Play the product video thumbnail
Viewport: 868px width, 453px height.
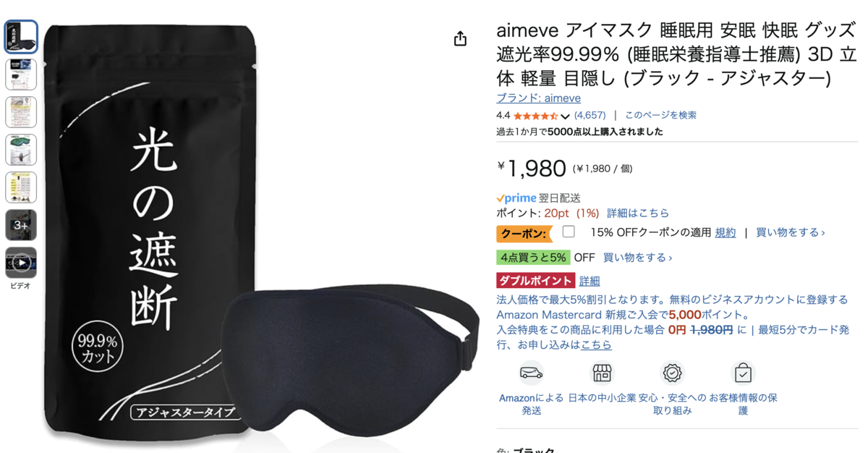coord(21,263)
